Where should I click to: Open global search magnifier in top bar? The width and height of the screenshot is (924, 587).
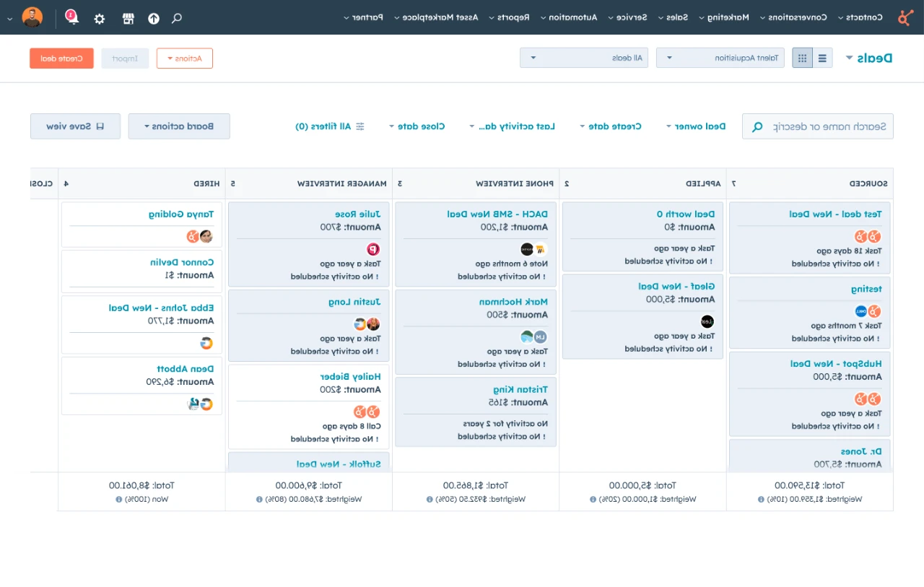(x=177, y=18)
